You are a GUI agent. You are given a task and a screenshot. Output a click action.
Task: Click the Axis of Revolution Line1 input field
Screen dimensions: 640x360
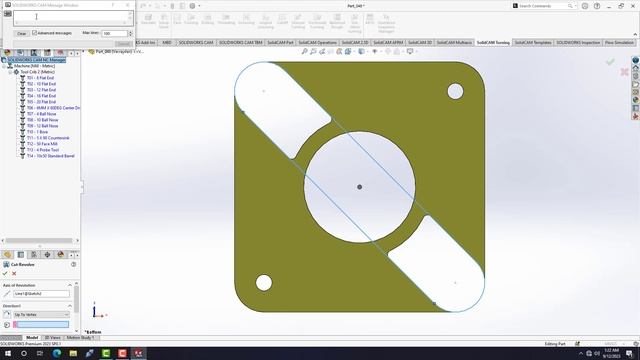point(41,293)
